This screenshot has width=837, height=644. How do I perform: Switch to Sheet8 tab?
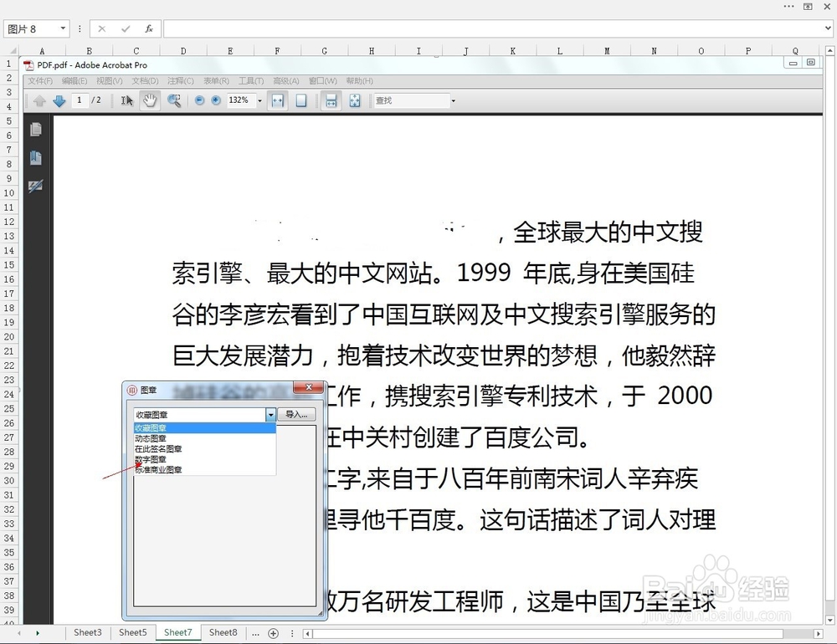pyautogui.click(x=223, y=632)
